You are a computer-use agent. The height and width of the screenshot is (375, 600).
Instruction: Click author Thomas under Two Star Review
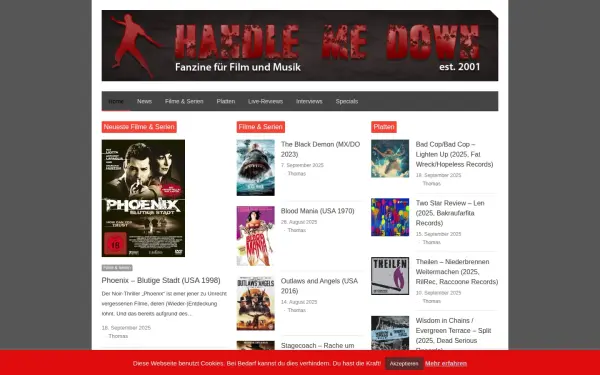(432, 243)
